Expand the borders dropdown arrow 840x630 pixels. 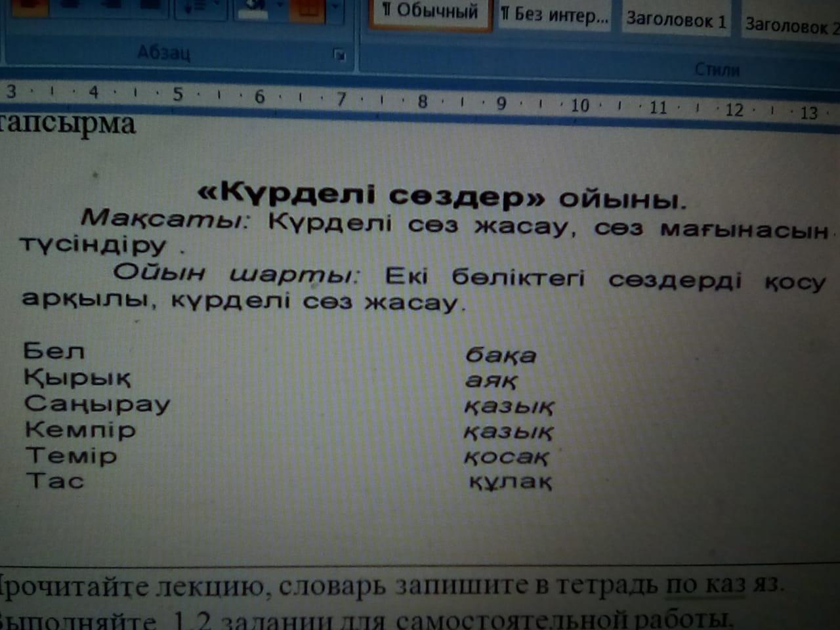(x=335, y=8)
